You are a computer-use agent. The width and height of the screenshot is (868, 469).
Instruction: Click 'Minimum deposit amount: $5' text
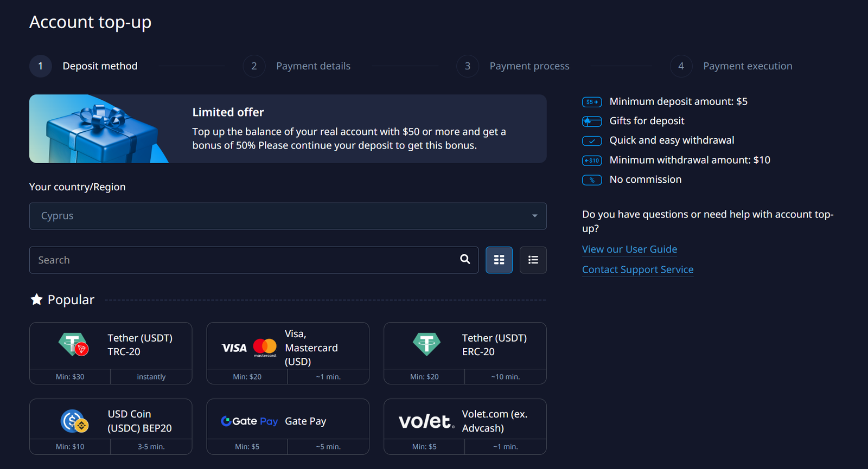678,101
